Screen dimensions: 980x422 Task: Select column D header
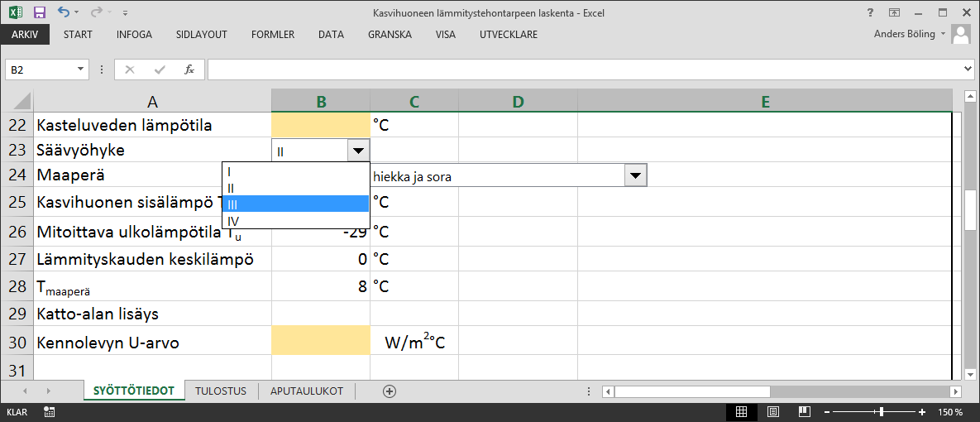pyautogui.click(x=519, y=101)
